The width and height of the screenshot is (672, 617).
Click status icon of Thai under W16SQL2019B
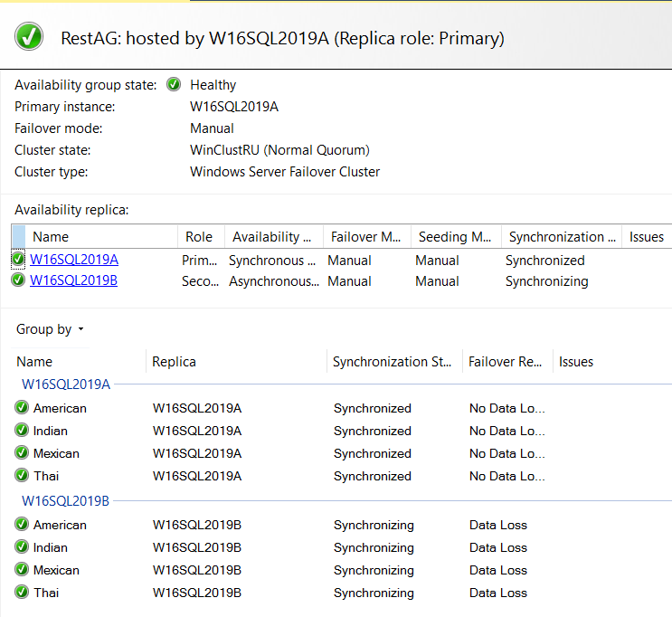pos(22,593)
